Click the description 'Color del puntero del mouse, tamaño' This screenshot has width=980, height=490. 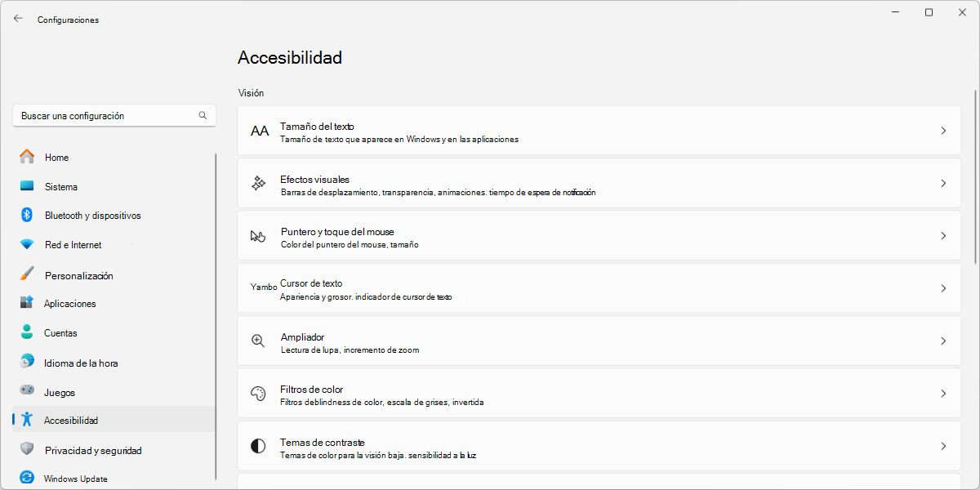pyautogui.click(x=350, y=244)
